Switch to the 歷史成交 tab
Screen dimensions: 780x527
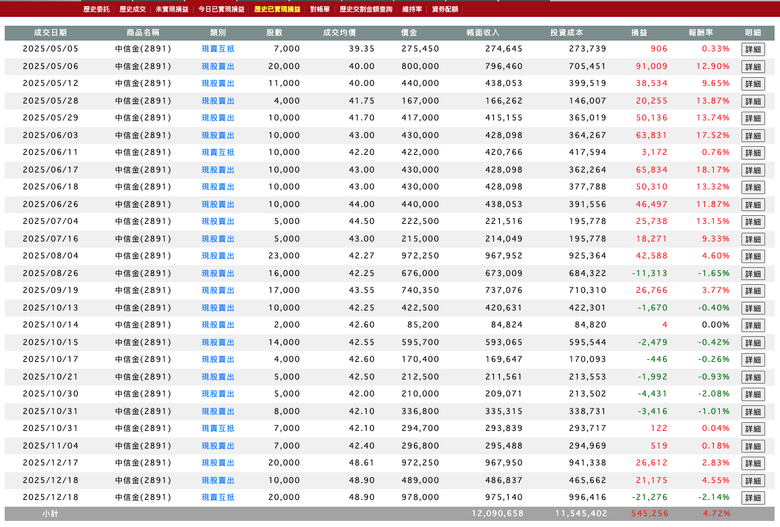pos(132,8)
